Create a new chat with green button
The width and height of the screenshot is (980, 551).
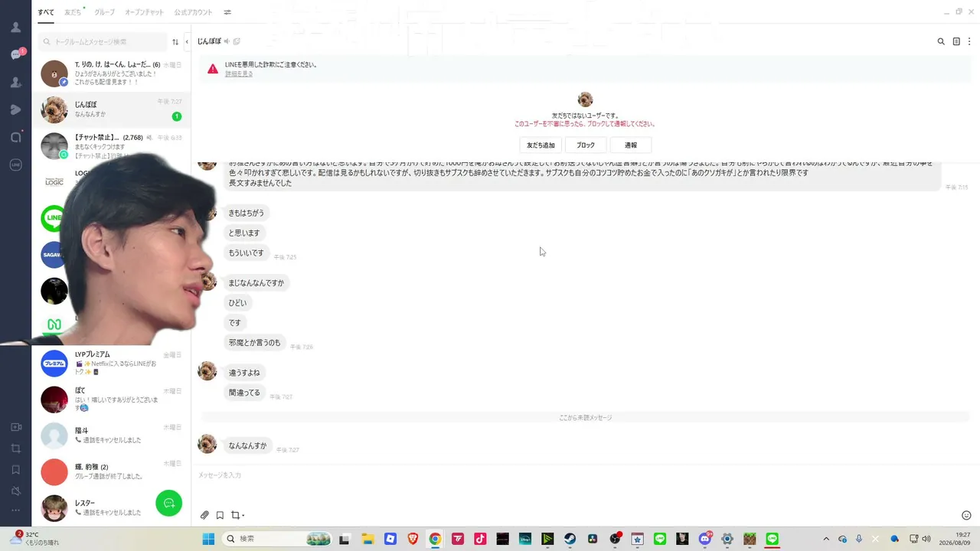[169, 503]
